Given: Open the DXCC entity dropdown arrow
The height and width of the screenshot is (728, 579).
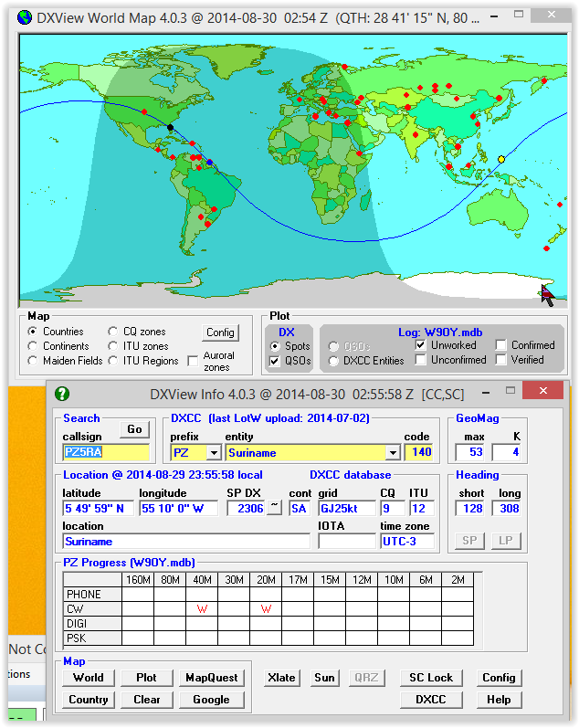Looking at the screenshot, I should 393,452.
